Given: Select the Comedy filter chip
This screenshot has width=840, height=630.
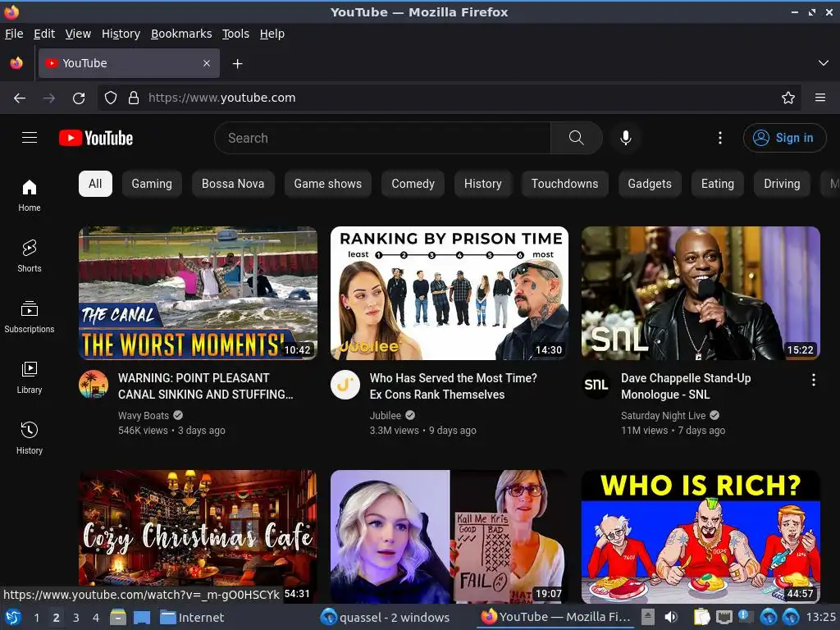Looking at the screenshot, I should tap(413, 184).
